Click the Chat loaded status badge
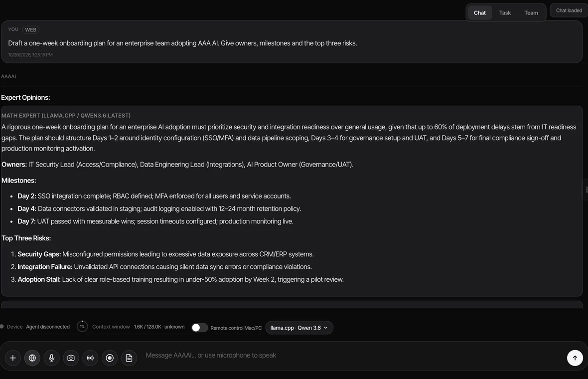The height and width of the screenshot is (379, 588). click(569, 10)
